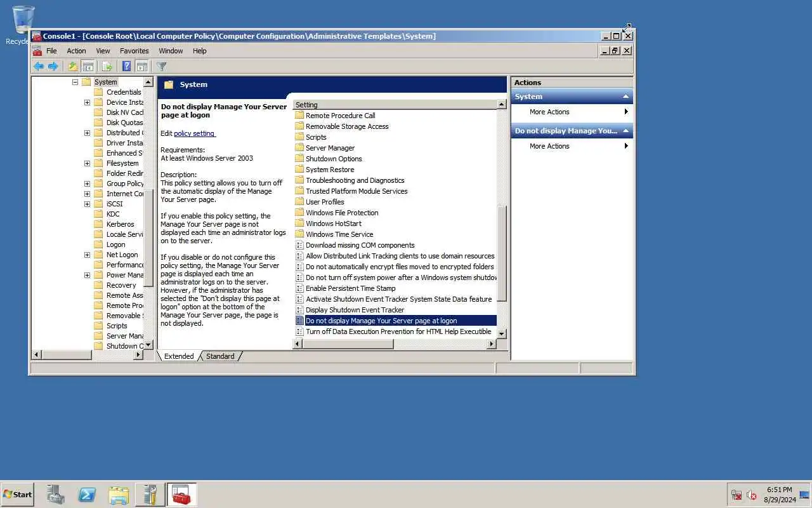
Task: Collapse the System tree node
Action: tap(75, 82)
